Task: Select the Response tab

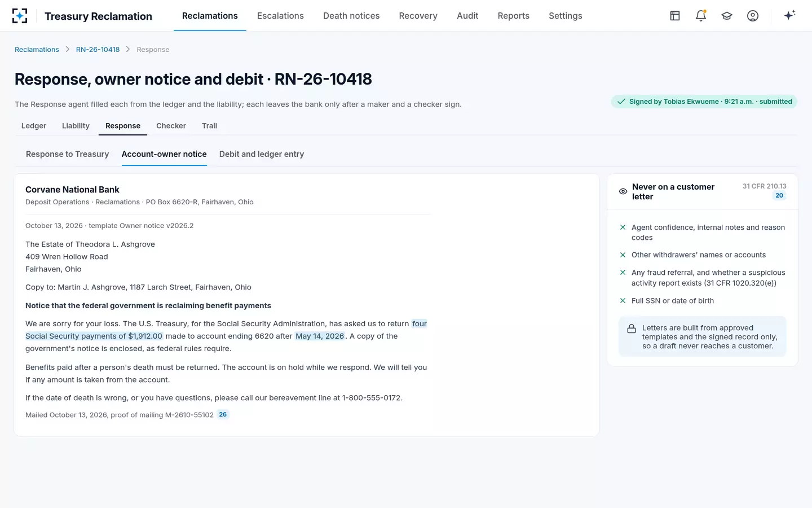Action: 123,126
